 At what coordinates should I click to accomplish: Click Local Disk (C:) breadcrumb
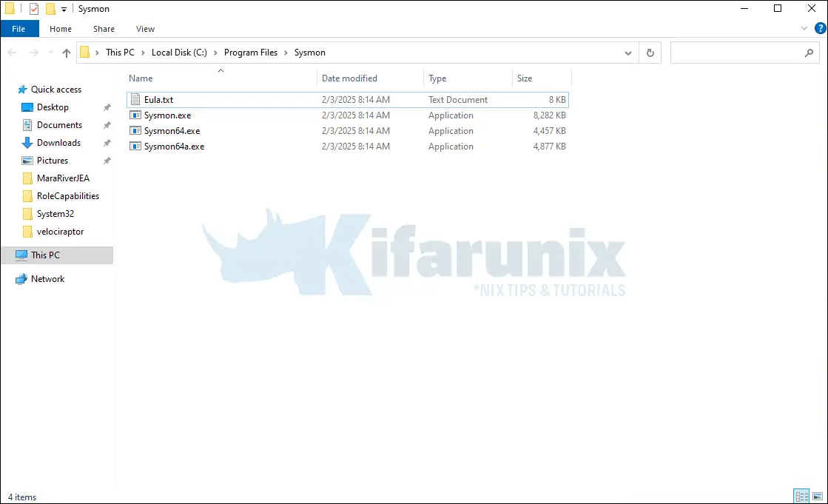tap(179, 53)
